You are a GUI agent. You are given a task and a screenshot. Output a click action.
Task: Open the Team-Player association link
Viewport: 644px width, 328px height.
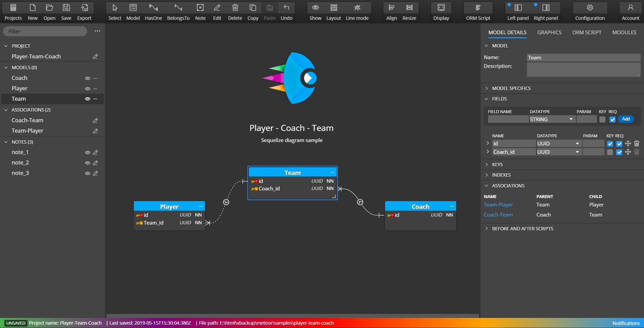(498, 205)
